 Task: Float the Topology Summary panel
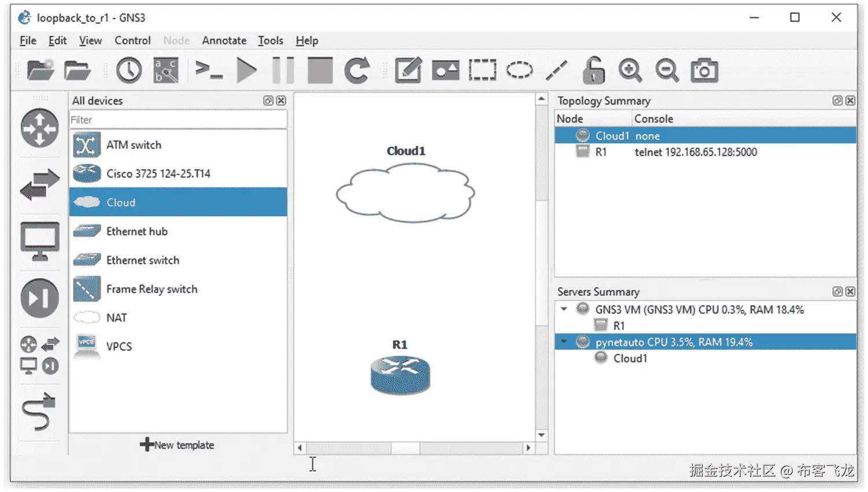click(837, 101)
